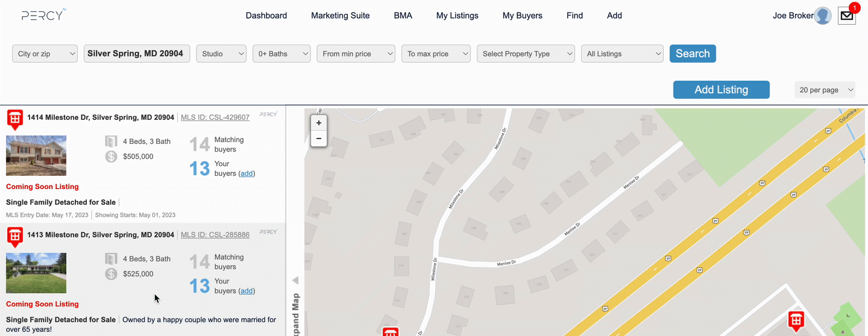Zoom in on the map
Viewport: 868px width, 336px height.
click(318, 123)
